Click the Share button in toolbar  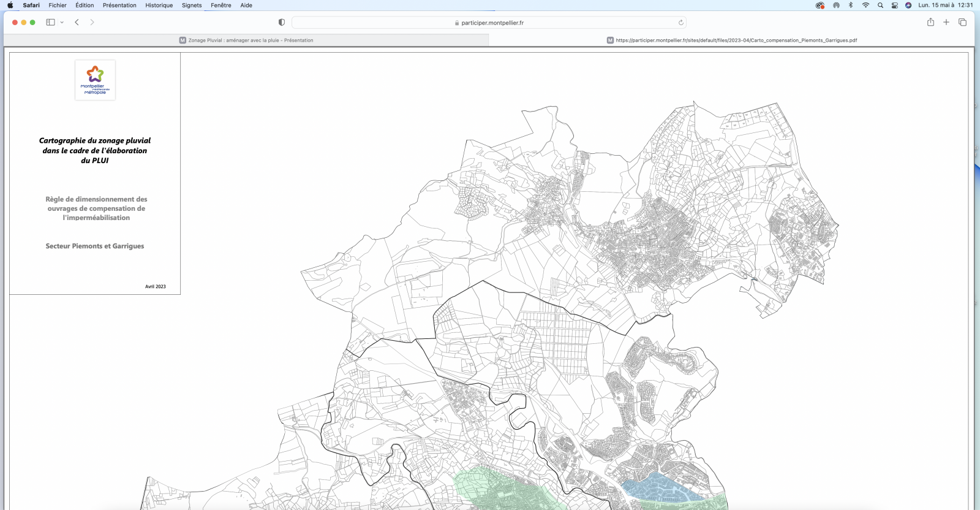[930, 22]
